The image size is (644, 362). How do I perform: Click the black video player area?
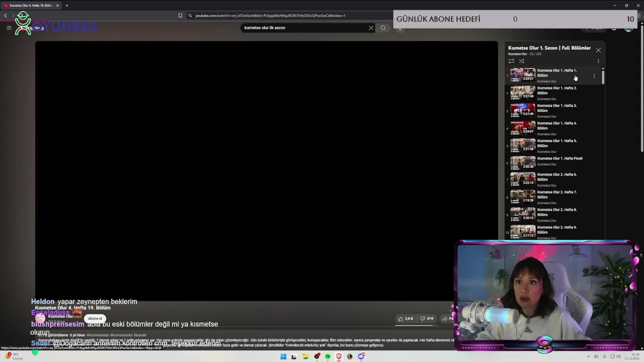coord(266,171)
